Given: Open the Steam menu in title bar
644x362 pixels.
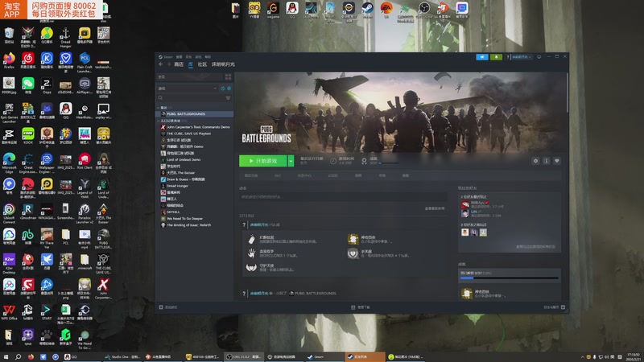Looking at the screenshot, I should (x=166, y=56).
